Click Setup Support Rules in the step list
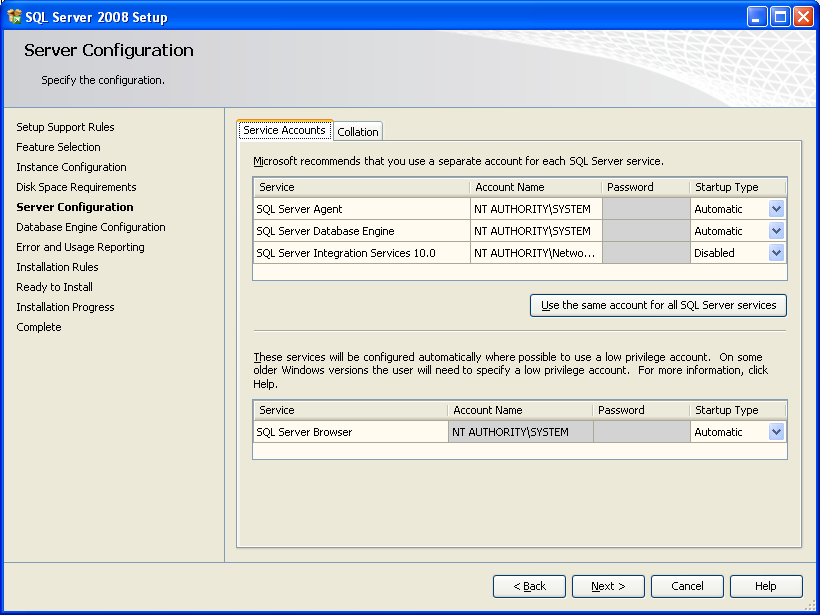The image size is (820, 615). coord(65,127)
